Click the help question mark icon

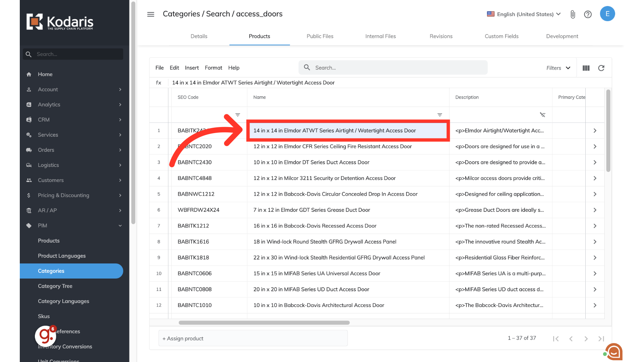pyautogui.click(x=588, y=14)
